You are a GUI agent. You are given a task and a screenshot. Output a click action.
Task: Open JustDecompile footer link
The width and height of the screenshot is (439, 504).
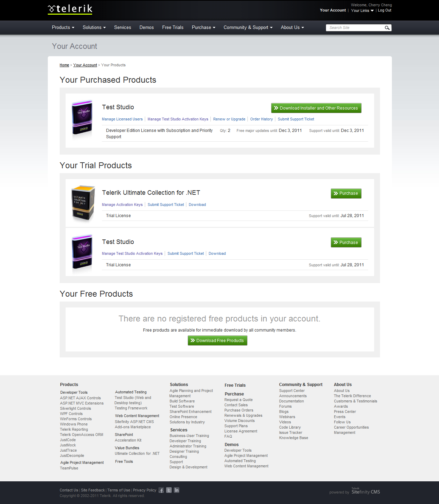(72, 455)
